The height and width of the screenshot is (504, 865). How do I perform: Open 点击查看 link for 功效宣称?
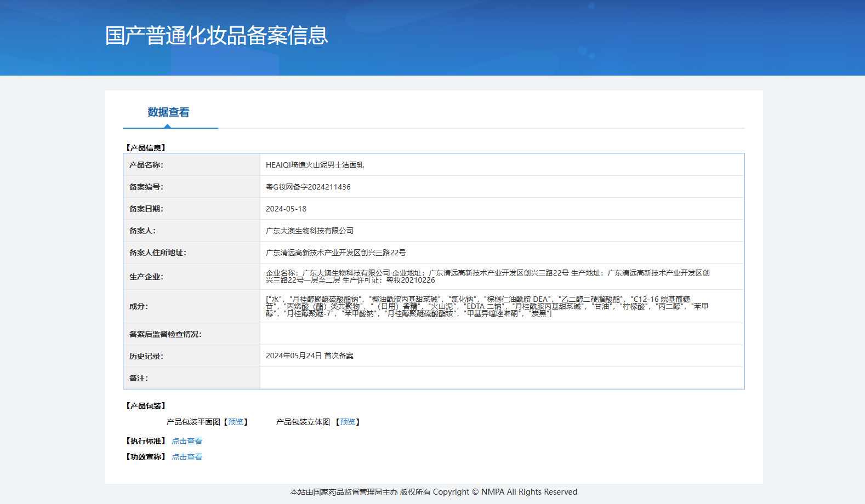(x=187, y=457)
